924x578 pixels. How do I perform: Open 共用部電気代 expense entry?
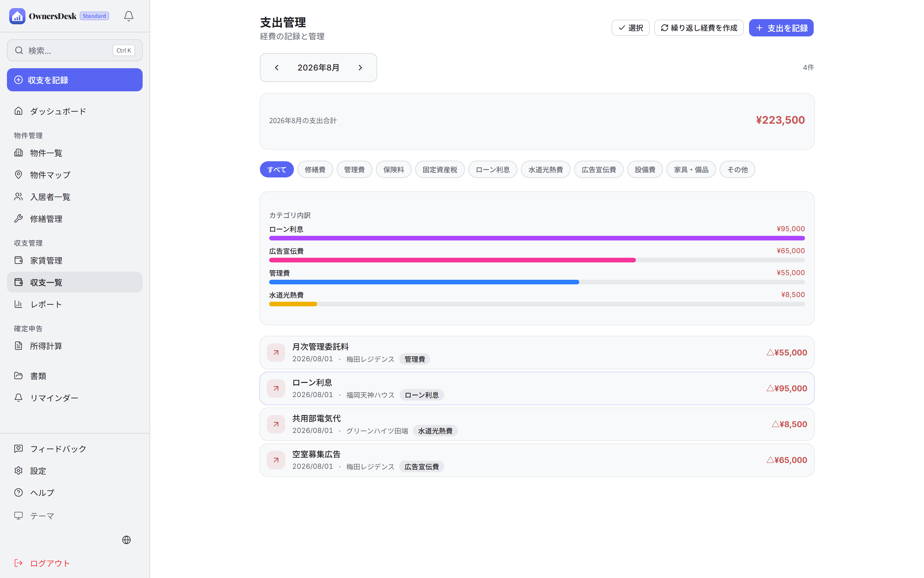537,424
